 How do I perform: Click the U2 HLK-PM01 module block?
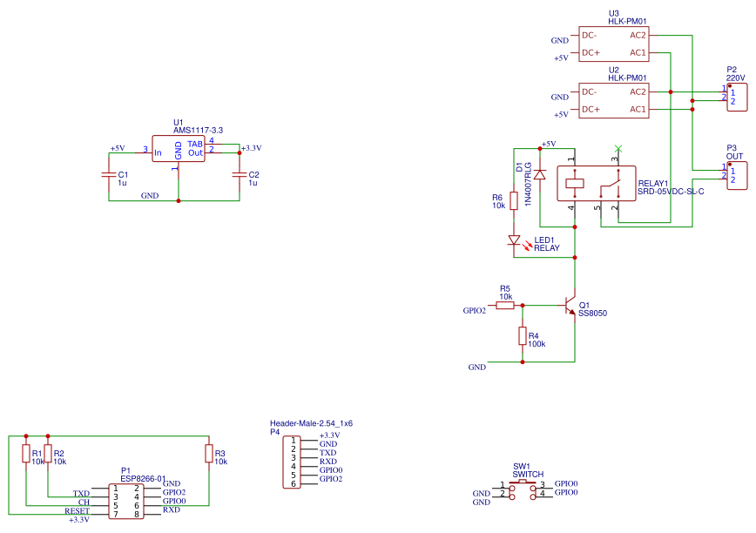[614, 100]
